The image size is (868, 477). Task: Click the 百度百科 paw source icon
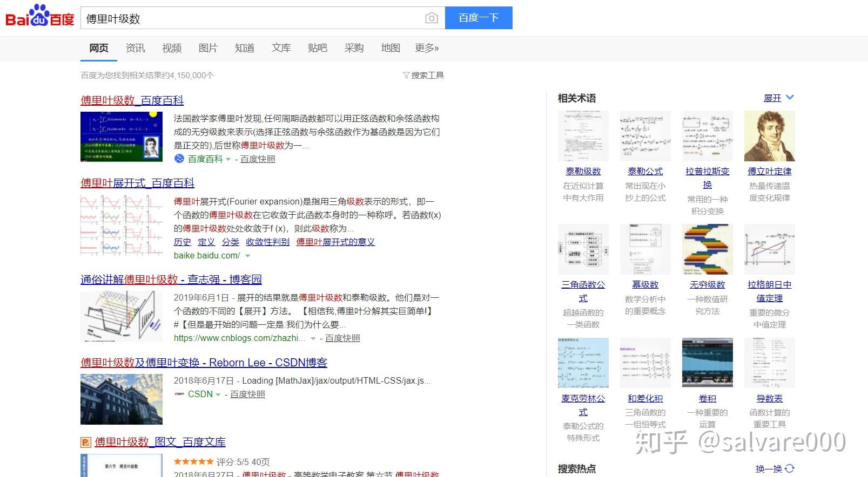[x=179, y=159]
